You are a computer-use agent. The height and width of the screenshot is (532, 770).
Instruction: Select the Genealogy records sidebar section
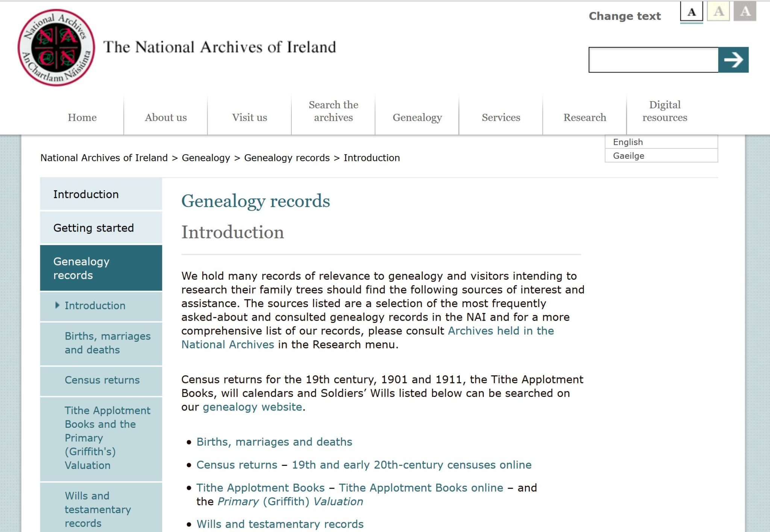101,268
